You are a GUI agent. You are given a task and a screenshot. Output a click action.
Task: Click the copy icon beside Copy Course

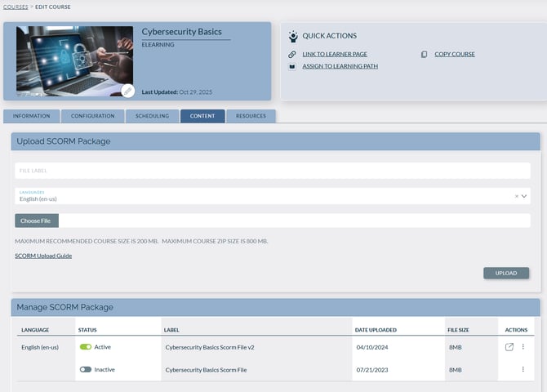[424, 55]
